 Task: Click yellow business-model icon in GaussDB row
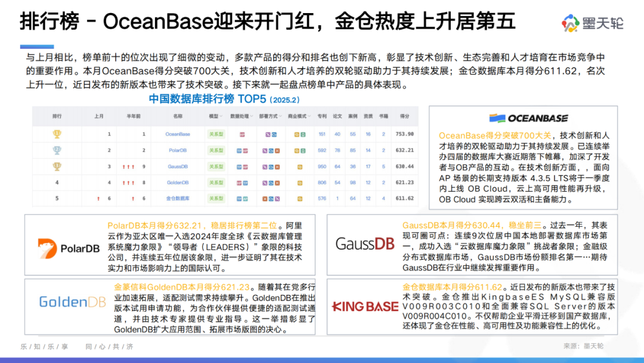pyautogui.click(x=300, y=167)
